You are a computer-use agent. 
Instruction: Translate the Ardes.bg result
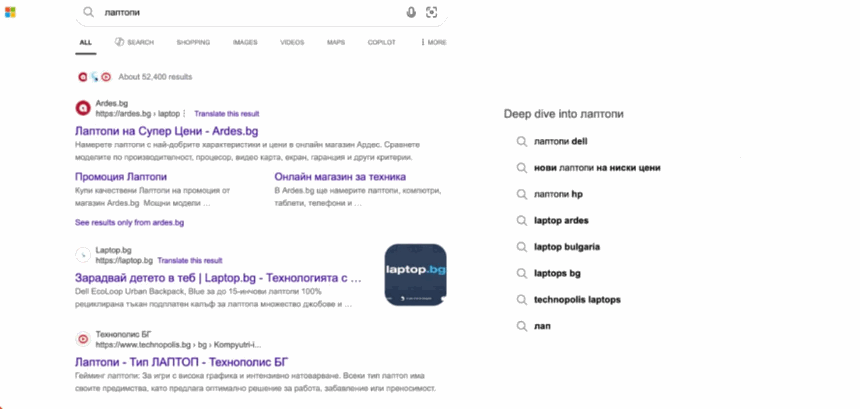pos(227,113)
